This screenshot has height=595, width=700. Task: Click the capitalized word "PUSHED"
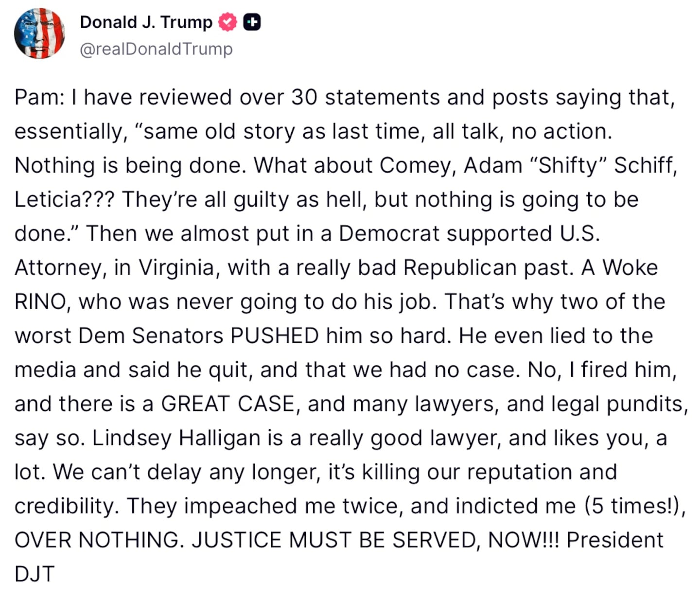(x=275, y=336)
